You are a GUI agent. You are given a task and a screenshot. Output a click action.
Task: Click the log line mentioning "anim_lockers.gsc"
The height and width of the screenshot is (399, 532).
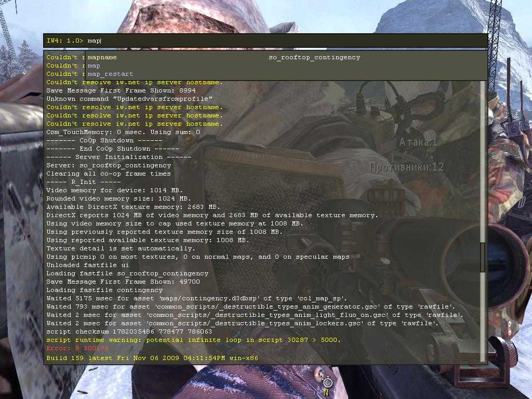coord(242,323)
